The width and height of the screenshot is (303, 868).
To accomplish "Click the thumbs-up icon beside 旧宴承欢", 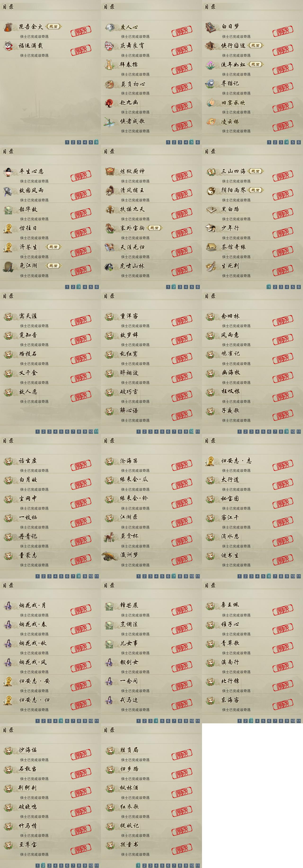I will click(x=211, y=102).
